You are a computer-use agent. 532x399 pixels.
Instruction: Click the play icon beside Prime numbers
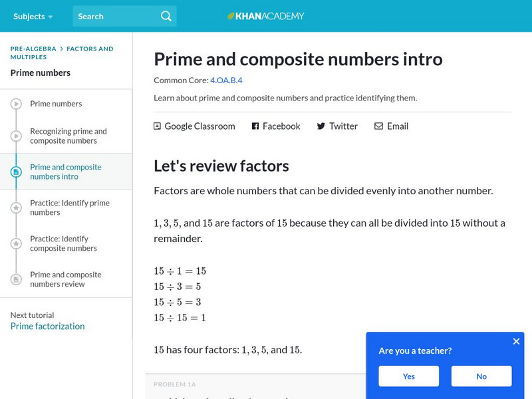pos(16,104)
